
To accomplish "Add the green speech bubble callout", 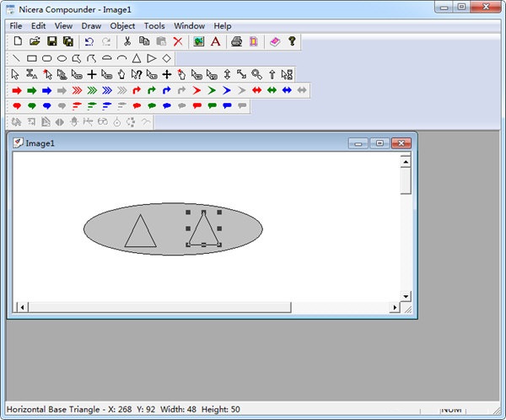I will [x=32, y=106].
